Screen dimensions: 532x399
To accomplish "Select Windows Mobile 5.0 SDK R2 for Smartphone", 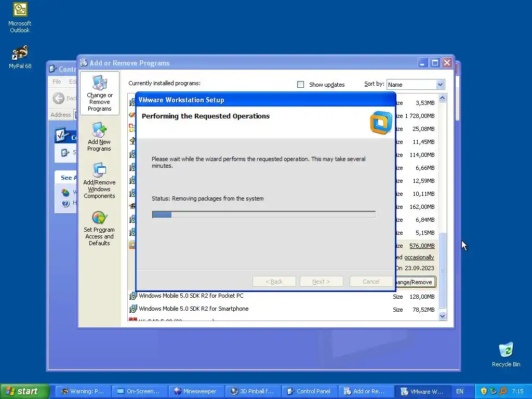I will 194,309.
